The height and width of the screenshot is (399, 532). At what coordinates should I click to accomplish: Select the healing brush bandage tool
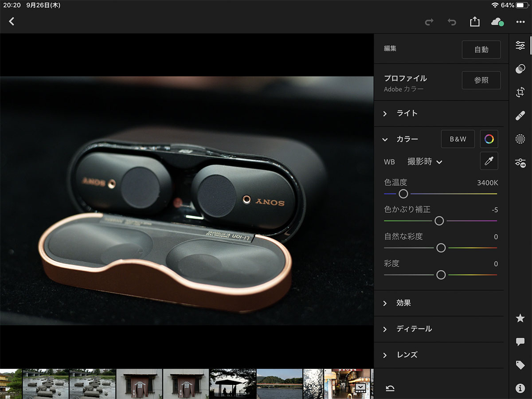pos(520,116)
